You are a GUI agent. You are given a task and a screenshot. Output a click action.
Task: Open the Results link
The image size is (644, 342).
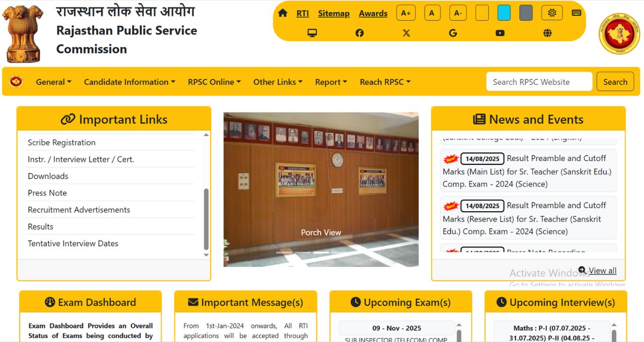tap(40, 227)
